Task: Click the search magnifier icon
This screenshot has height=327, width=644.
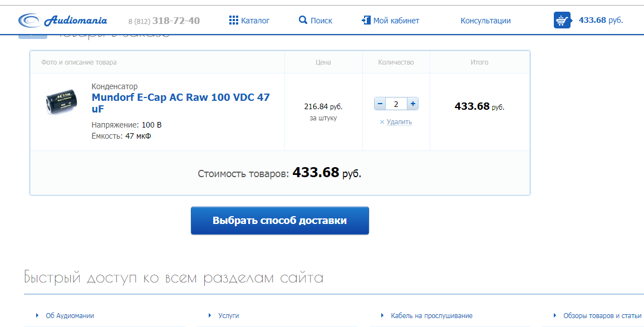Action: click(x=303, y=19)
